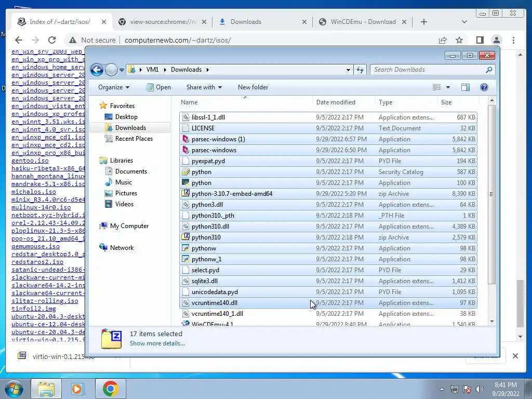Sort files by Name column
532x399 pixels.
pyautogui.click(x=189, y=102)
